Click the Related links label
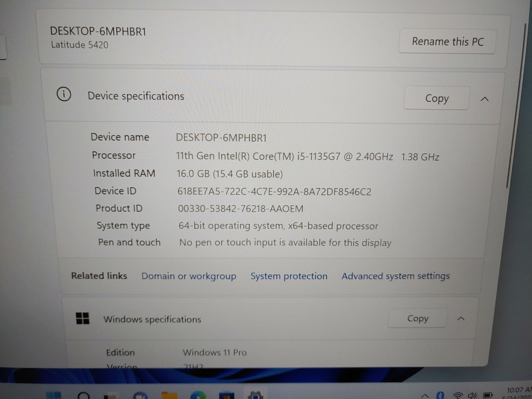This screenshot has width=532, height=399. pyautogui.click(x=99, y=276)
